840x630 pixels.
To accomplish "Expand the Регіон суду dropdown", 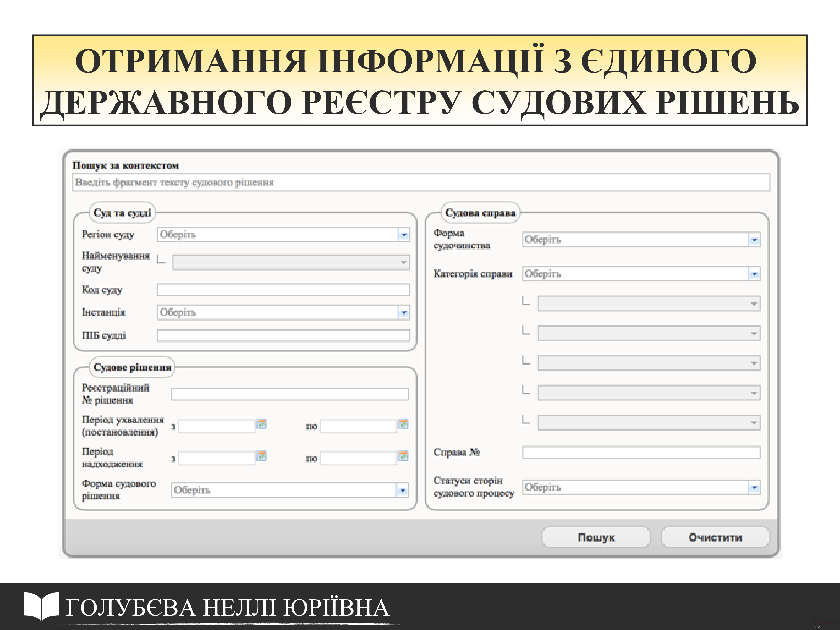I will [404, 235].
